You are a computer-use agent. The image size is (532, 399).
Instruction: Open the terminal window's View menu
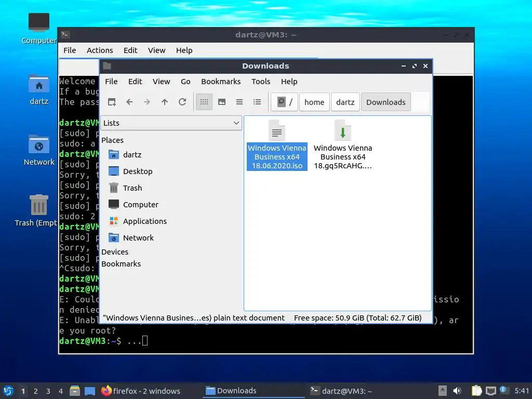[156, 50]
